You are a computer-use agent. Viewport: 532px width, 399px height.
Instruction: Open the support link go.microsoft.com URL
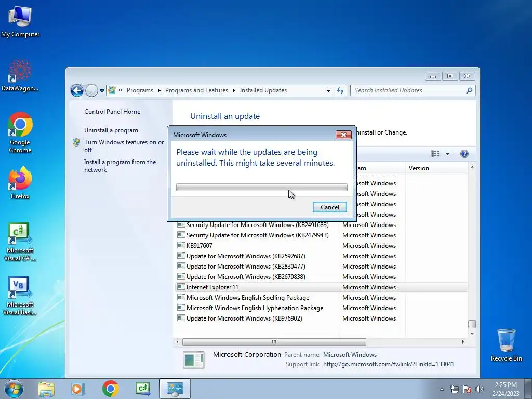(x=389, y=364)
